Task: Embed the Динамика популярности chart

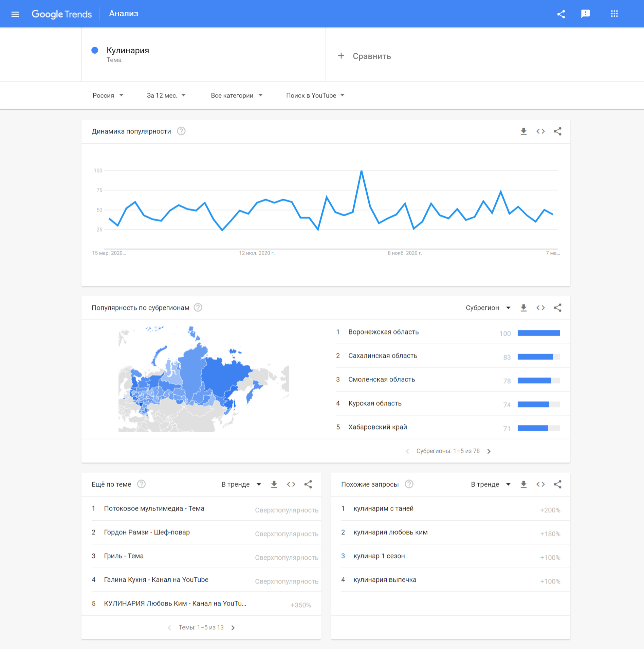Action: [540, 131]
